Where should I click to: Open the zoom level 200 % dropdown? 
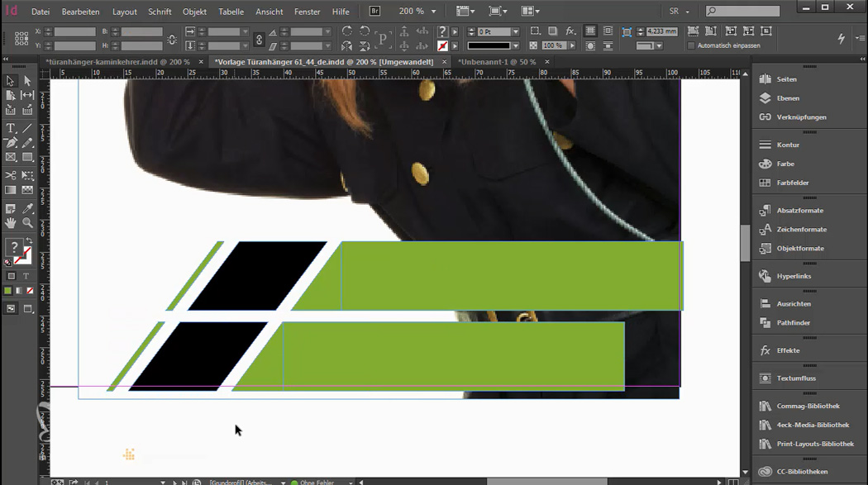(x=433, y=11)
